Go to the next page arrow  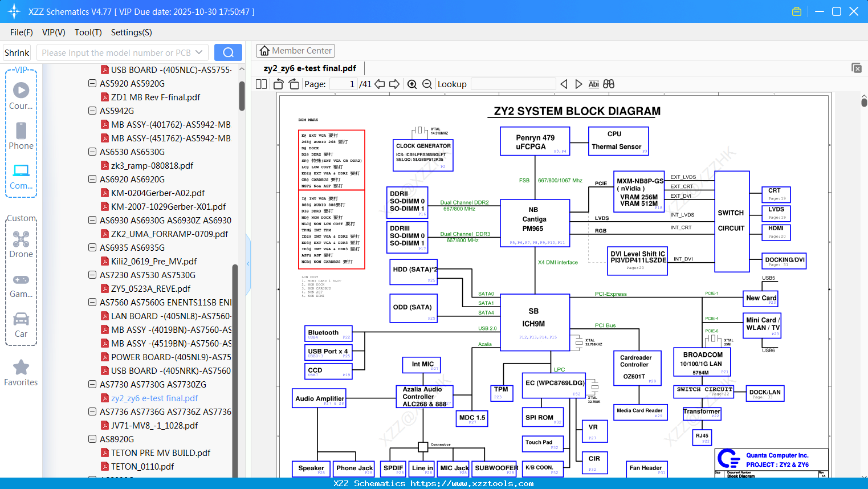tap(394, 84)
